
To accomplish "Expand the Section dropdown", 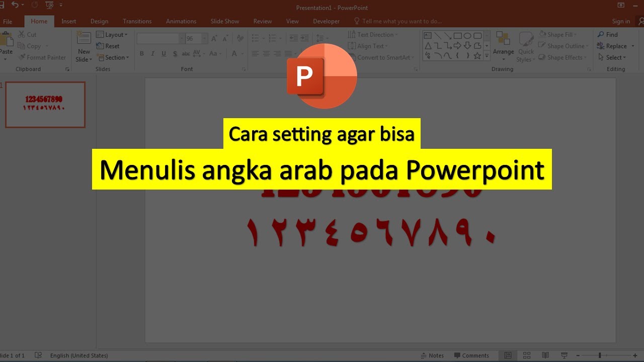I will (113, 57).
